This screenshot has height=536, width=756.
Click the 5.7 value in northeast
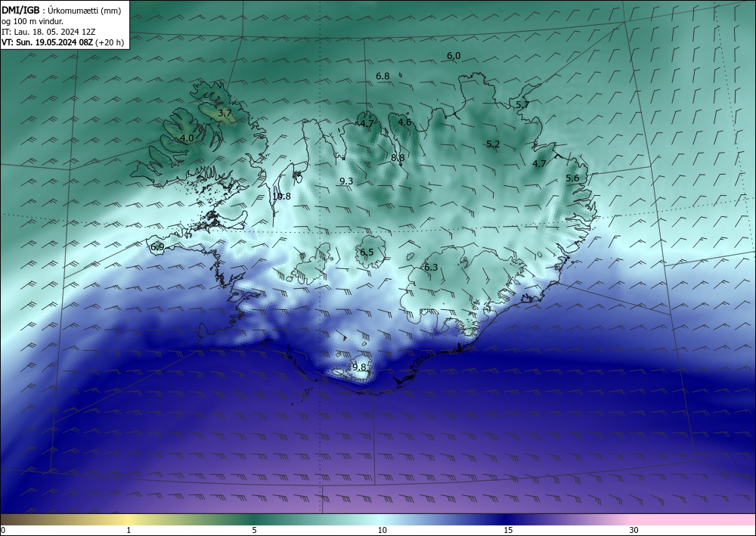click(x=522, y=104)
